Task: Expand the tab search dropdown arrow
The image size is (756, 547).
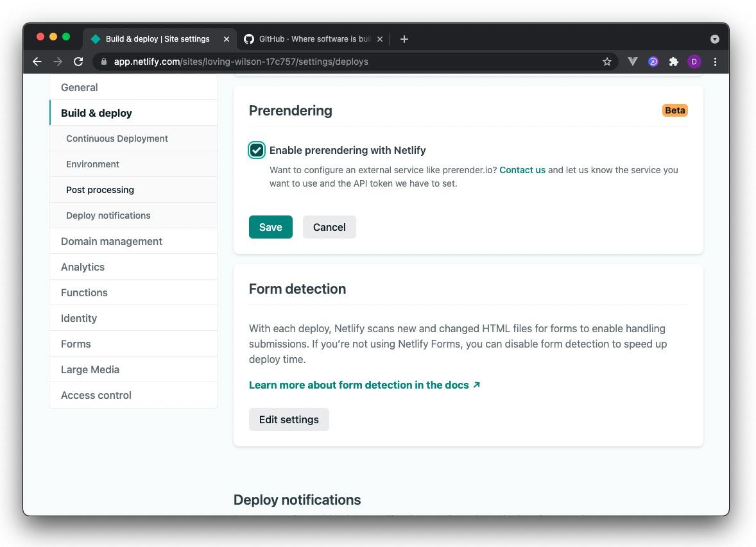Action: [x=714, y=39]
